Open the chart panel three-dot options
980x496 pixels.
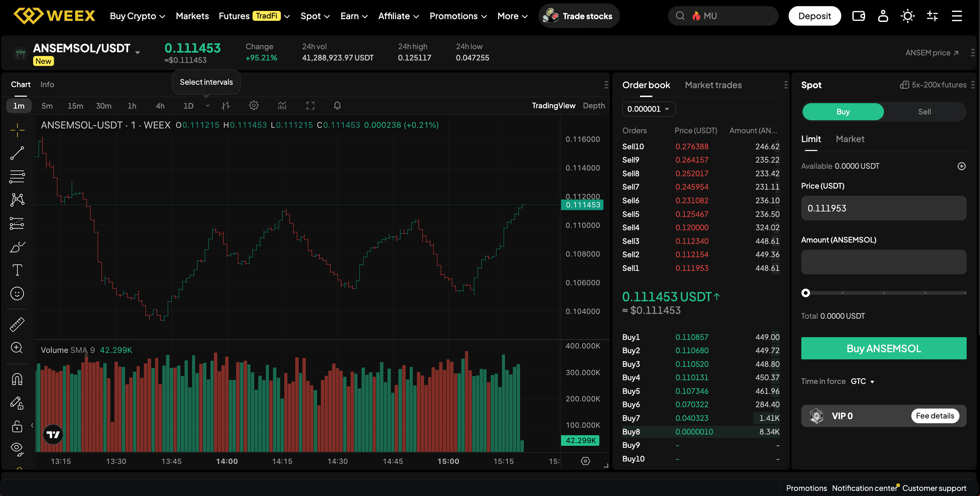click(x=606, y=85)
